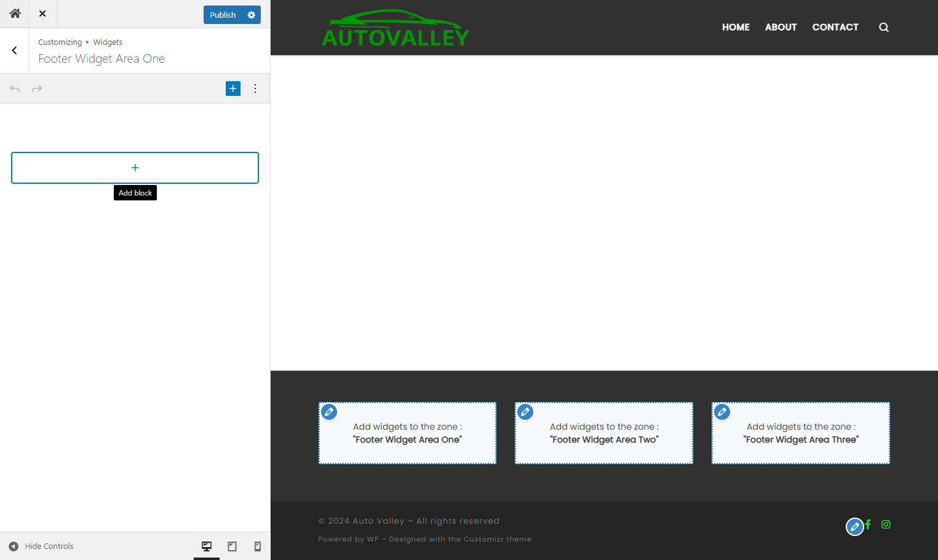Redo the widget change
Screen dimensions: 938x560
coord(37,89)
